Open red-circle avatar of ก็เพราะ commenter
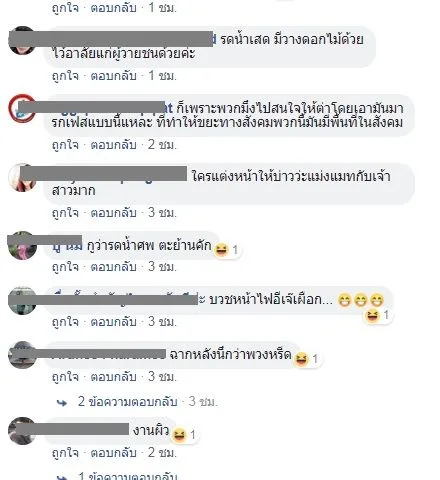 coord(22,108)
